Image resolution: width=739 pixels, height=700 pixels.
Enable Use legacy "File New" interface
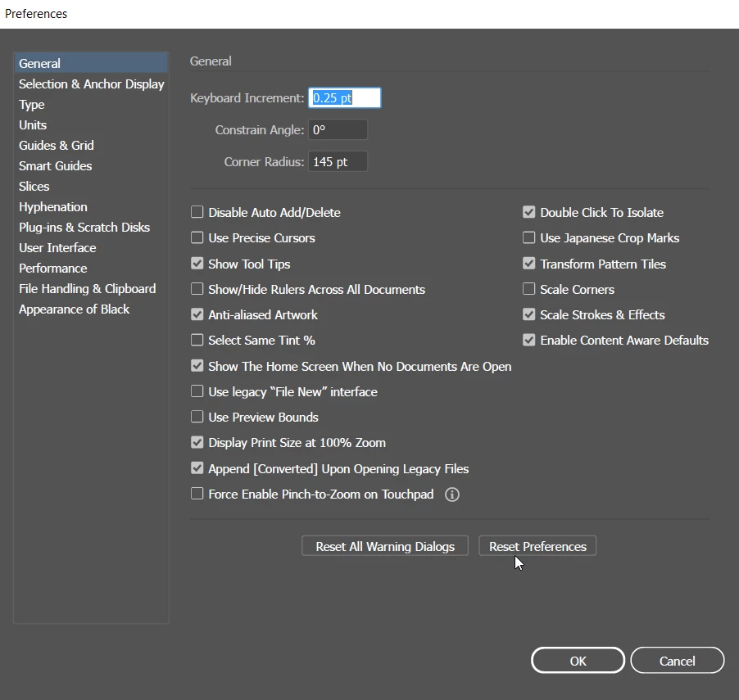(x=197, y=391)
